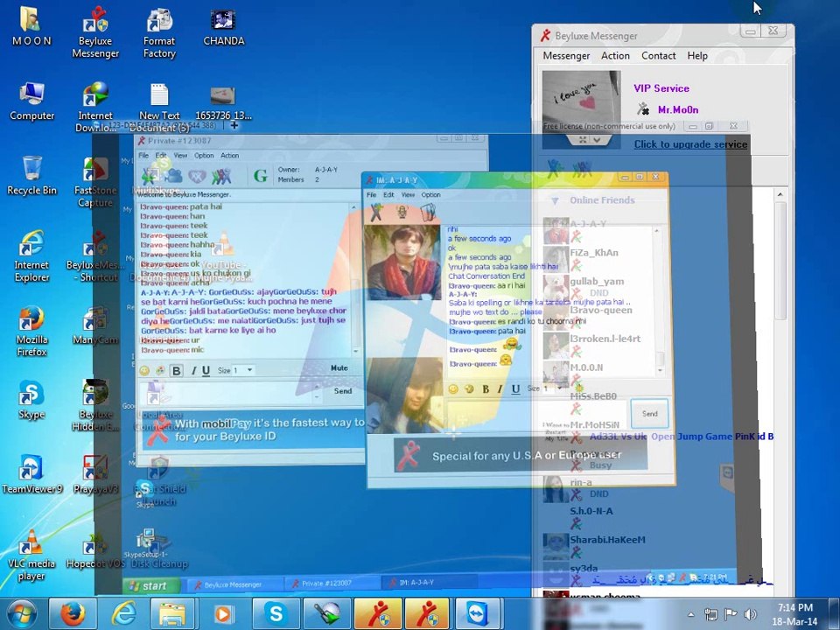Image resolution: width=840 pixels, height=630 pixels.
Task: Open View menu in Private #123087 window
Action: click(x=180, y=156)
